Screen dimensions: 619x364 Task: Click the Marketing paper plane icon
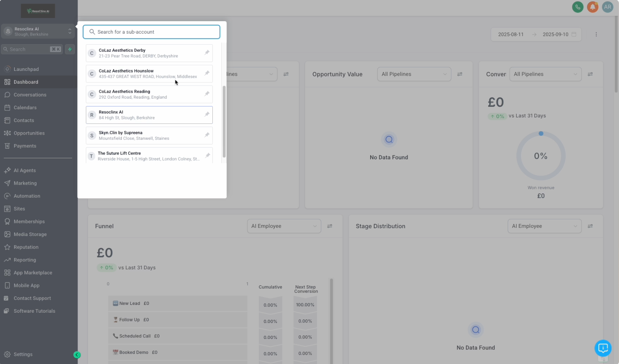(x=7, y=183)
